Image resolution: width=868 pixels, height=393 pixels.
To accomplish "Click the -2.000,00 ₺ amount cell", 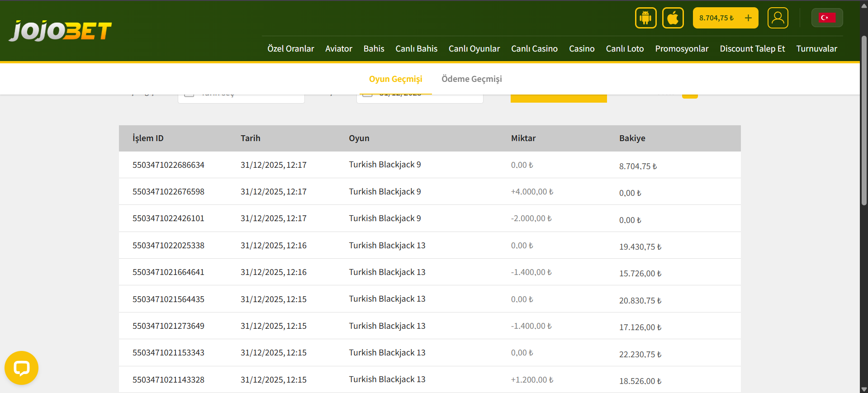I will coord(531,218).
